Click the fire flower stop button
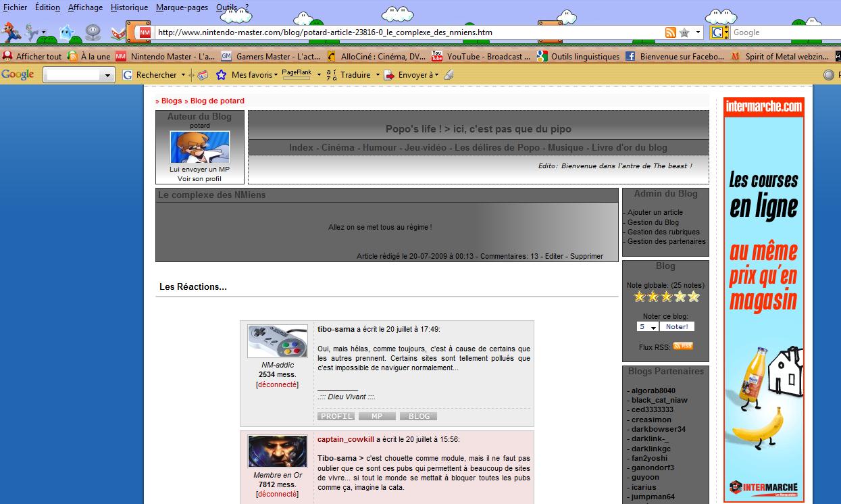841x504 pixels. [x=94, y=32]
